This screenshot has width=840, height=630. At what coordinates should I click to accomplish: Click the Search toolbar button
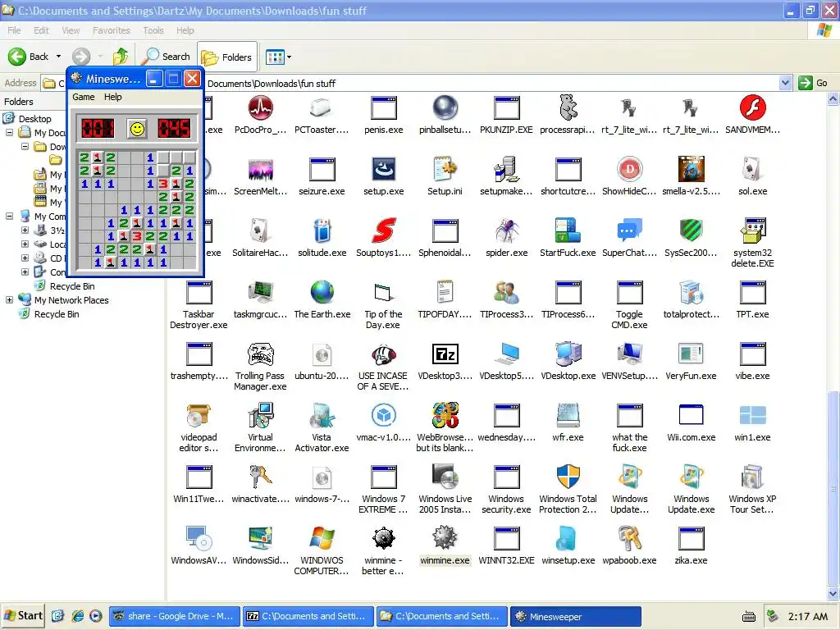point(167,57)
